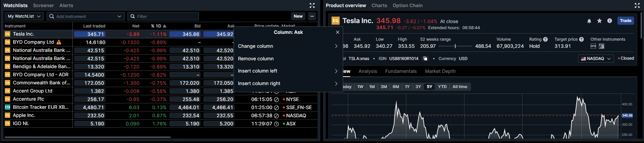Open the Insert column left submenu

288,71
